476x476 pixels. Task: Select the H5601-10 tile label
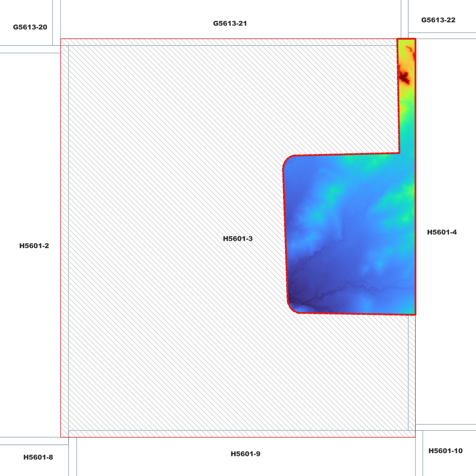[445, 451]
